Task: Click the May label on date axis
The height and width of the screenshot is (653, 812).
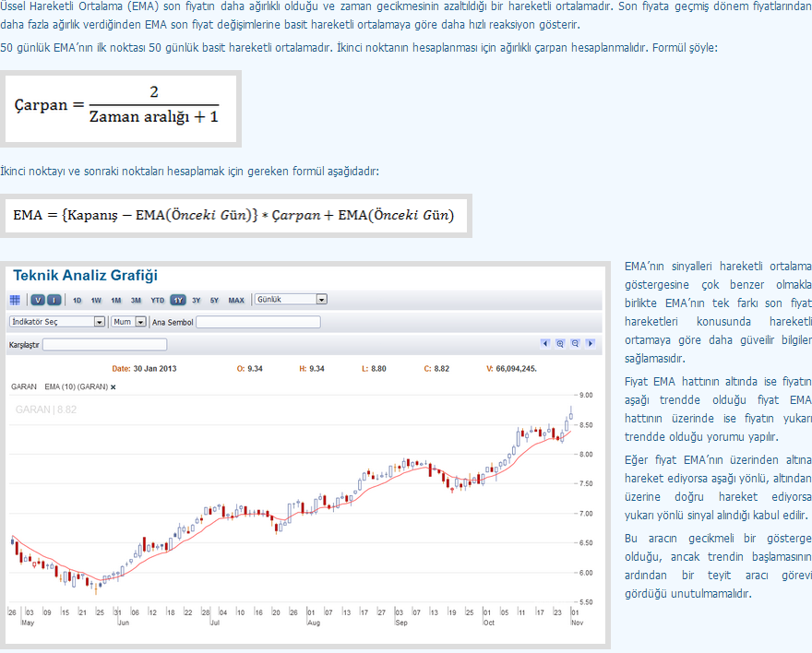Action: [28, 623]
